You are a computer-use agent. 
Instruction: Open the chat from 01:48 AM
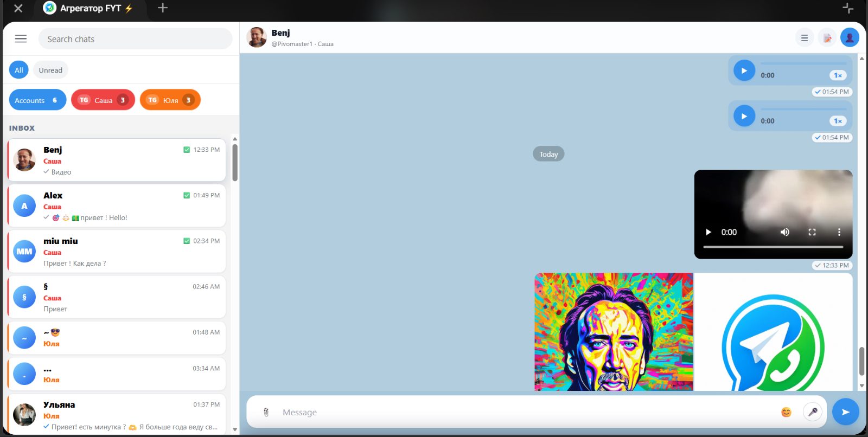pyautogui.click(x=117, y=338)
